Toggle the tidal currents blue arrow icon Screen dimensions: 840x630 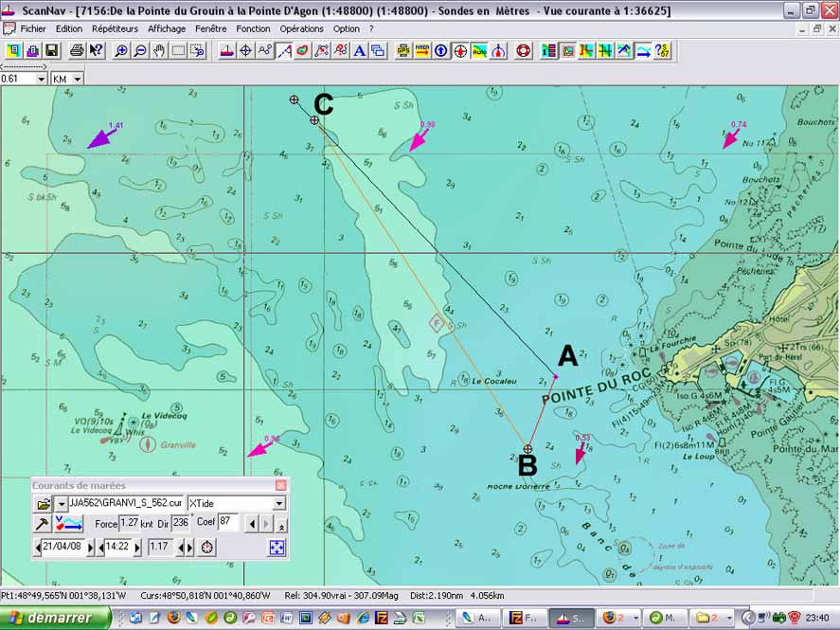(643, 51)
